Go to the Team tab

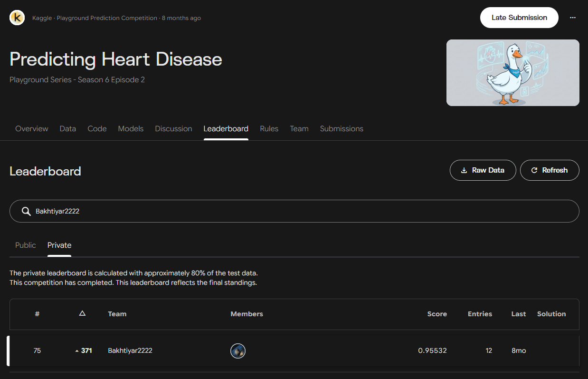pyautogui.click(x=299, y=128)
